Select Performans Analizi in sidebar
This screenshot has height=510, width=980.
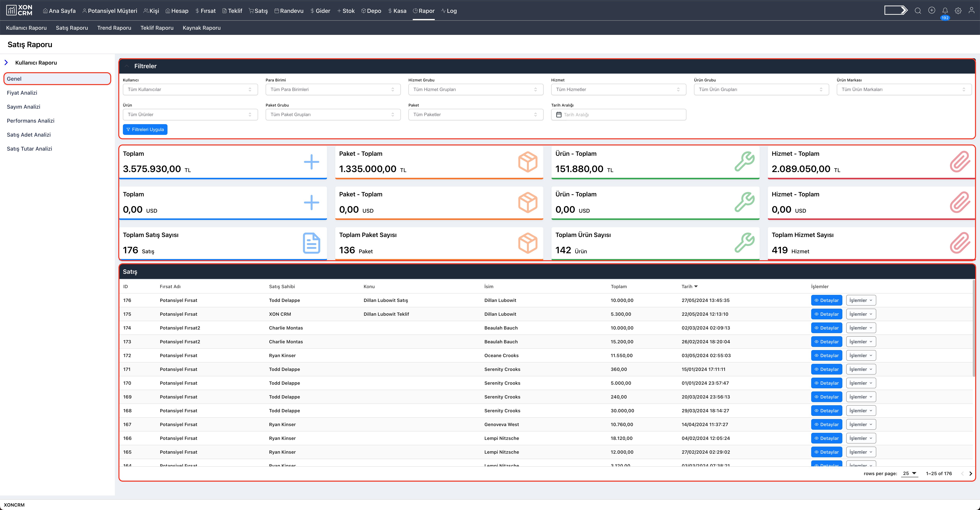point(30,121)
